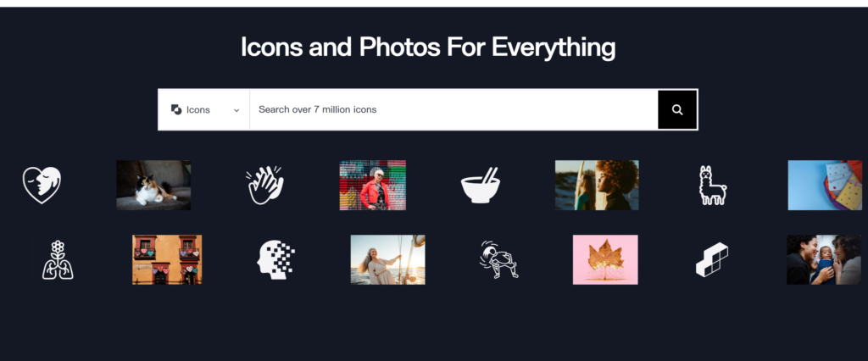
Task: Click the magnifying glass search button
Action: 677,109
